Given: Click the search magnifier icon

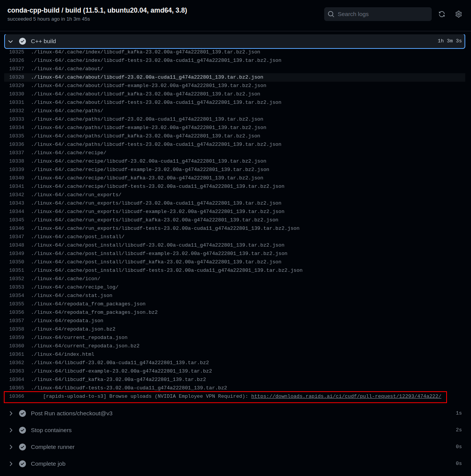Looking at the screenshot, I should [331, 14].
